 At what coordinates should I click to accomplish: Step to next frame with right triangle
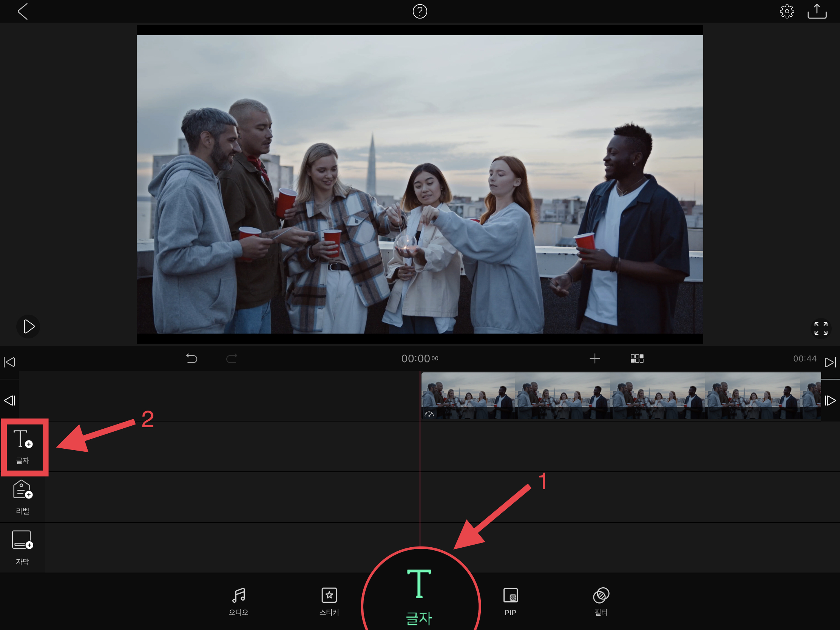tap(830, 400)
